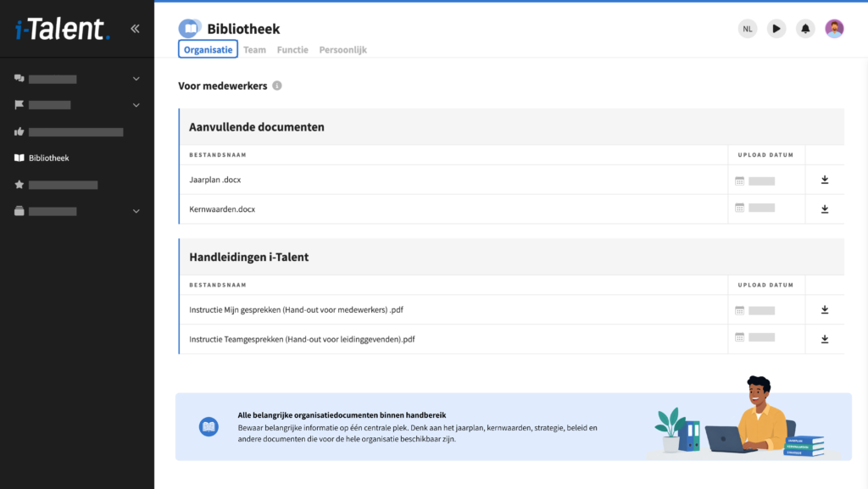The width and height of the screenshot is (868, 489).
Task: Switch to the Organisatie tab
Action: tap(209, 49)
